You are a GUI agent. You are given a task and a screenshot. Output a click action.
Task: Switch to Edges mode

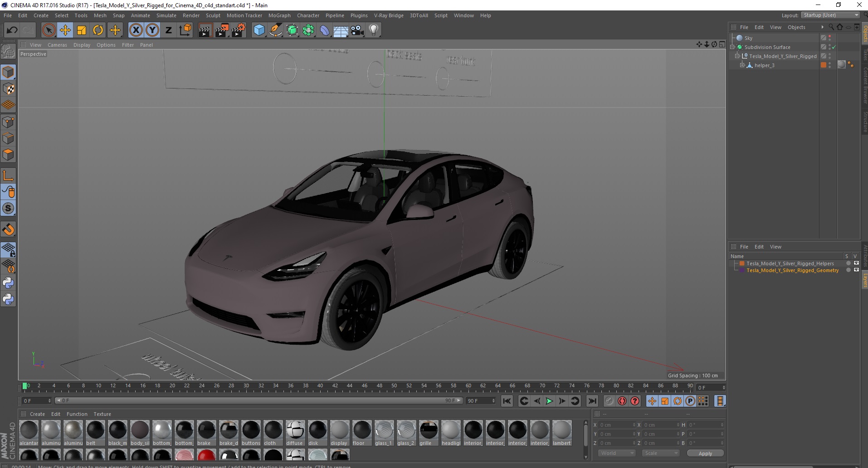(8, 138)
